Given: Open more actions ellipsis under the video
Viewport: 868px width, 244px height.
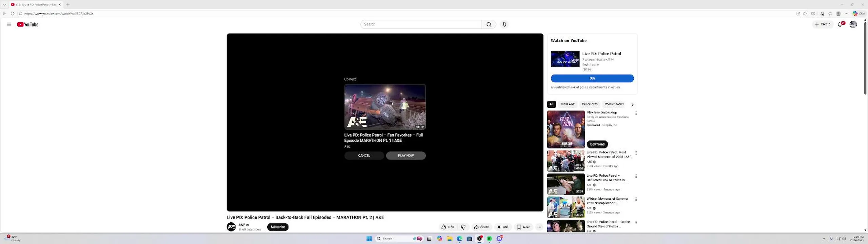Looking at the screenshot, I should coord(539,227).
